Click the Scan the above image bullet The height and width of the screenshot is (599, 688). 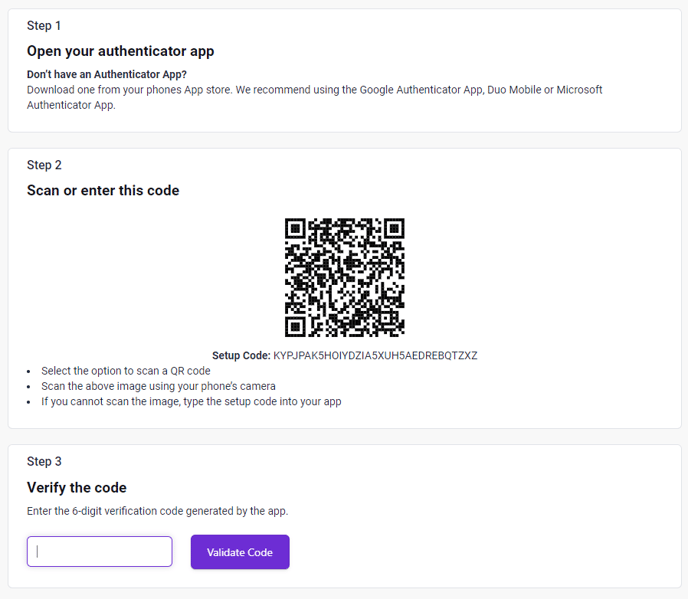pos(158,386)
